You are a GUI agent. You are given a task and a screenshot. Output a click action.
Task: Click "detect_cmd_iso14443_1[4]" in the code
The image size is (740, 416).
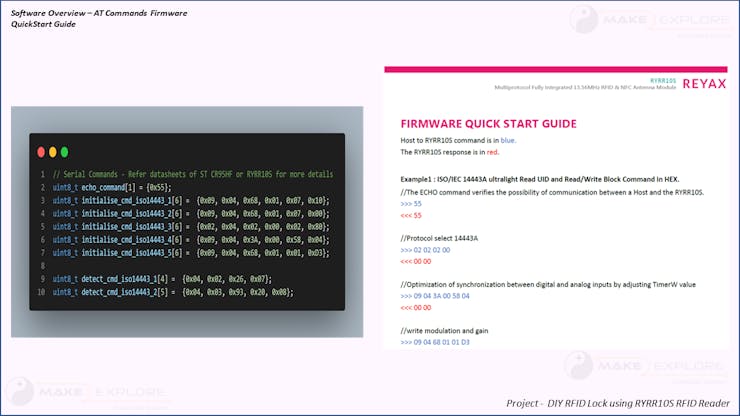pos(125,279)
